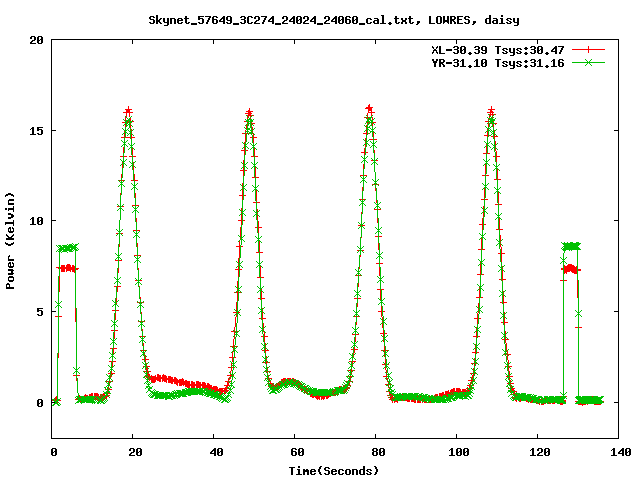This screenshot has height=480, width=640.
Task: Click the y-axis tick label 5
Action: [40, 312]
